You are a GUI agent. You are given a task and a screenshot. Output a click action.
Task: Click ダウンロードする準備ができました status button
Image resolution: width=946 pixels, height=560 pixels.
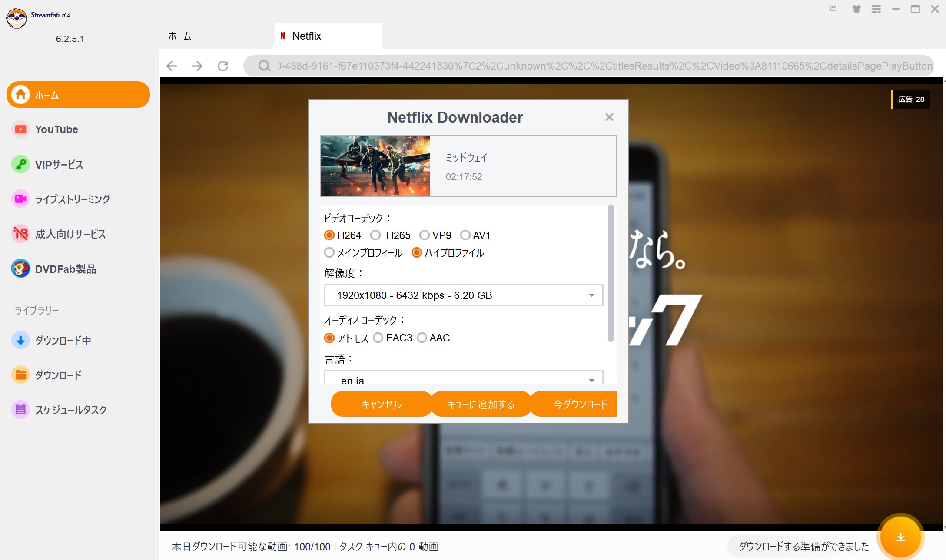coord(803,546)
